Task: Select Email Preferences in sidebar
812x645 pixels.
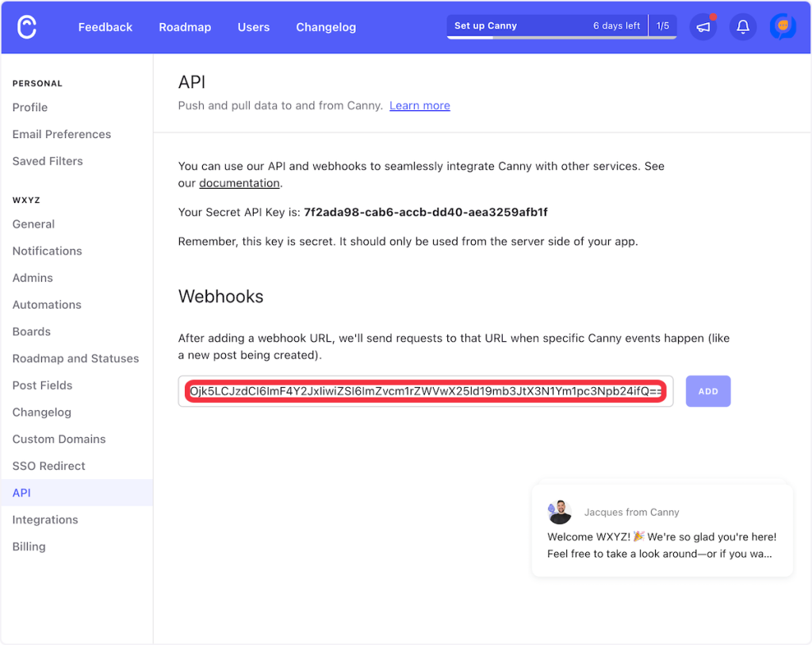Action: pos(62,134)
